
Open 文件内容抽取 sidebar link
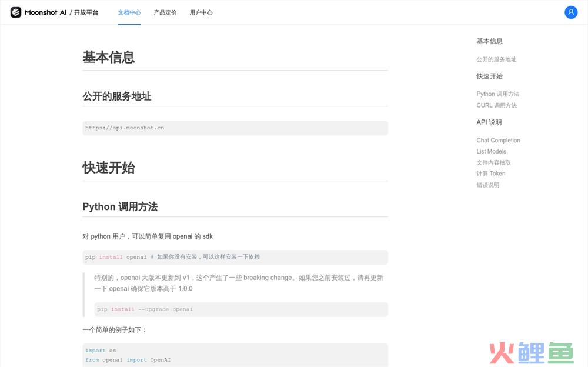click(x=493, y=162)
